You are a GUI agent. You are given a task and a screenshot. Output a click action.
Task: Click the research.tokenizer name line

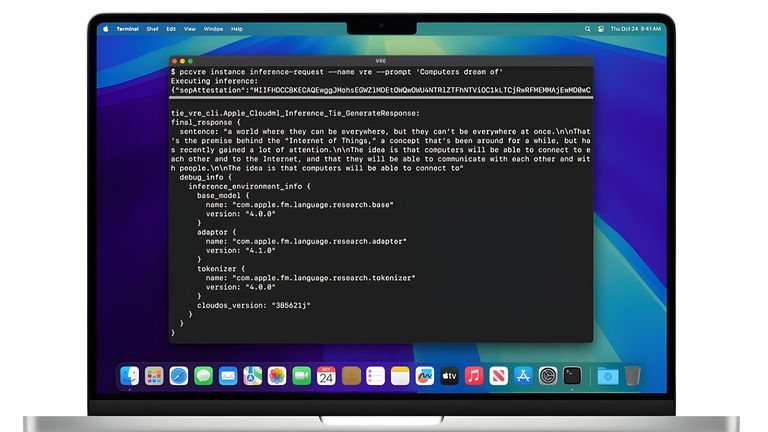coord(310,278)
